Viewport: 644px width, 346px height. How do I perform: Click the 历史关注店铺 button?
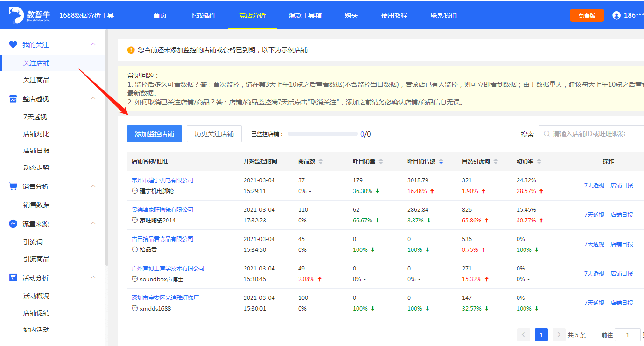pyautogui.click(x=214, y=134)
